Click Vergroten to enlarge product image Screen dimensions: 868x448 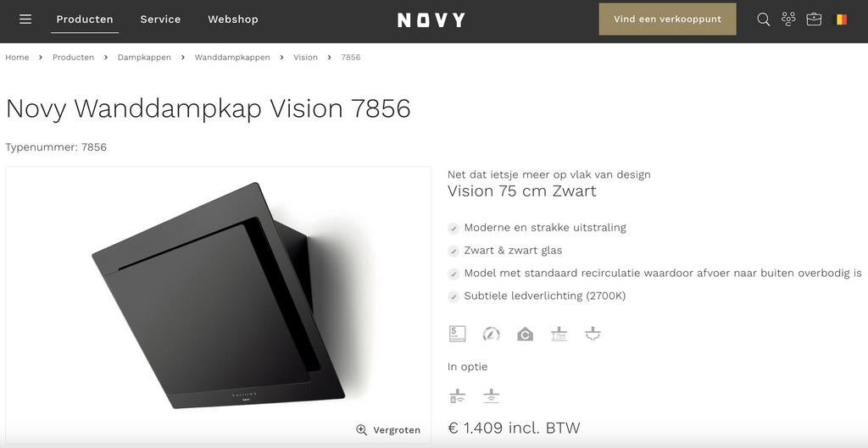pos(388,429)
